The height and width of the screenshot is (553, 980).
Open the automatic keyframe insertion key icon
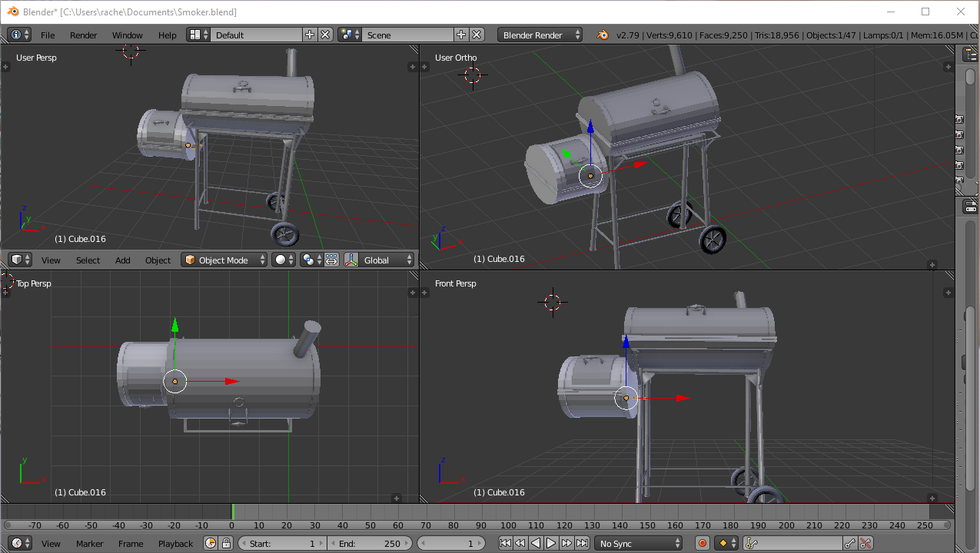coord(749,543)
